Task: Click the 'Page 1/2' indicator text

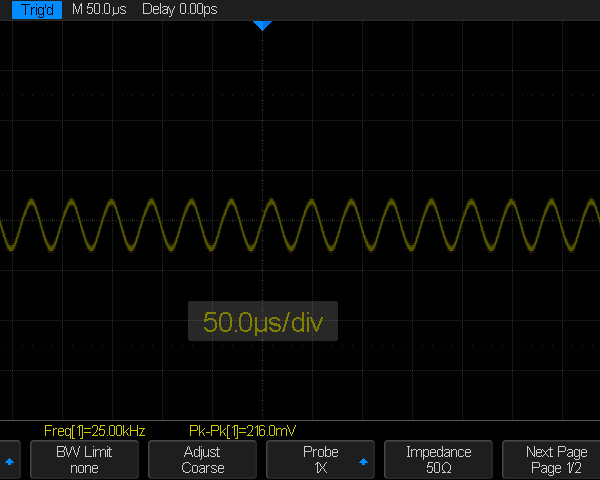Action: (556, 468)
